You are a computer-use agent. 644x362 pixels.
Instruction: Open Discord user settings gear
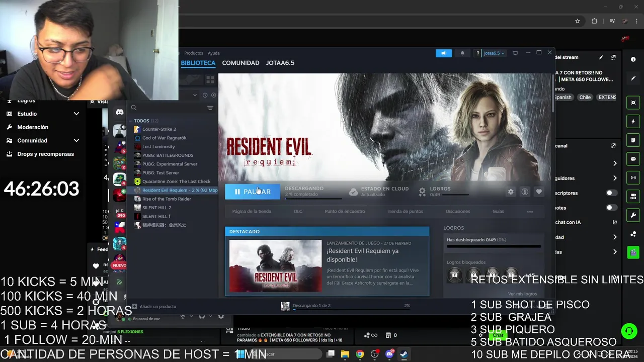[x=221, y=316]
